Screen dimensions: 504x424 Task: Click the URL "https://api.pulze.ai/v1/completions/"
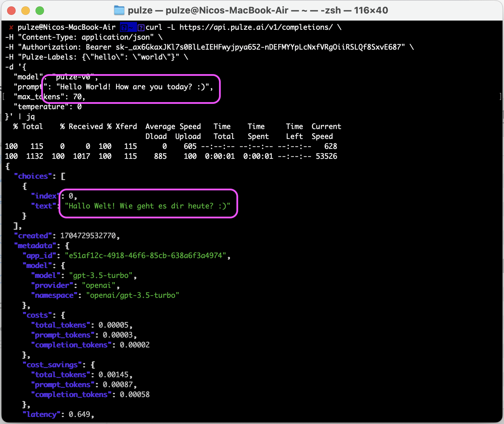point(256,27)
